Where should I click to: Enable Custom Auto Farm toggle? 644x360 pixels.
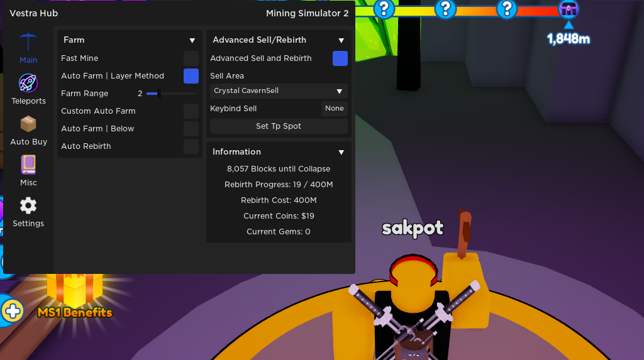(191, 111)
